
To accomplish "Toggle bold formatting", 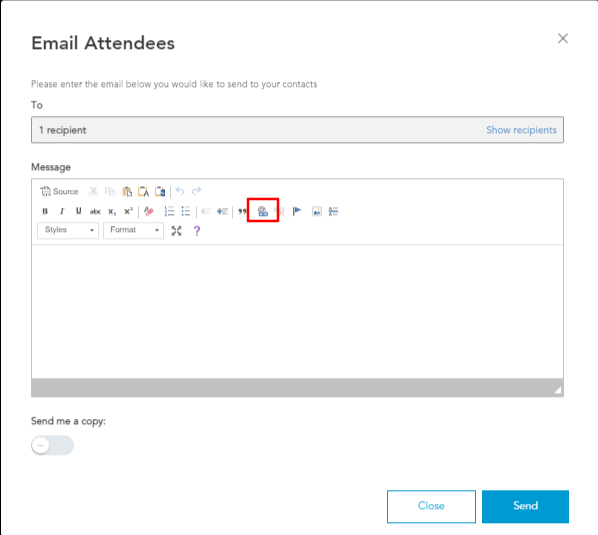I will point(45,211).
